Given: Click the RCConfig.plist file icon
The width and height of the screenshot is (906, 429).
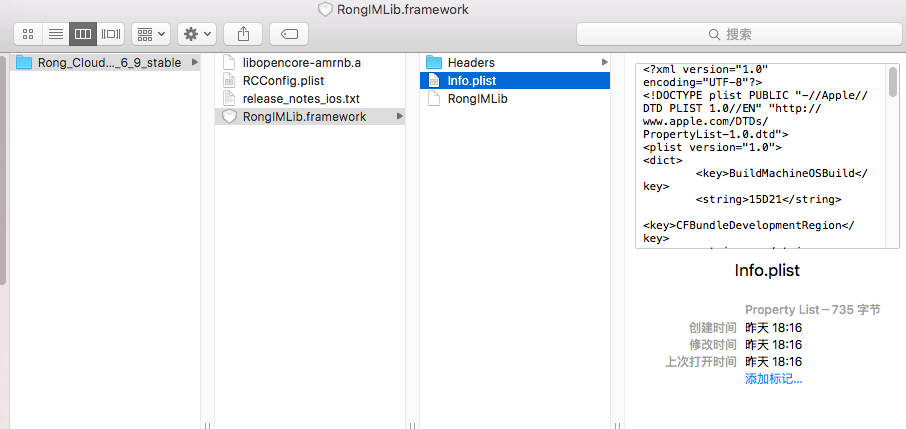Looking at the screenshot, I should 229,80.
